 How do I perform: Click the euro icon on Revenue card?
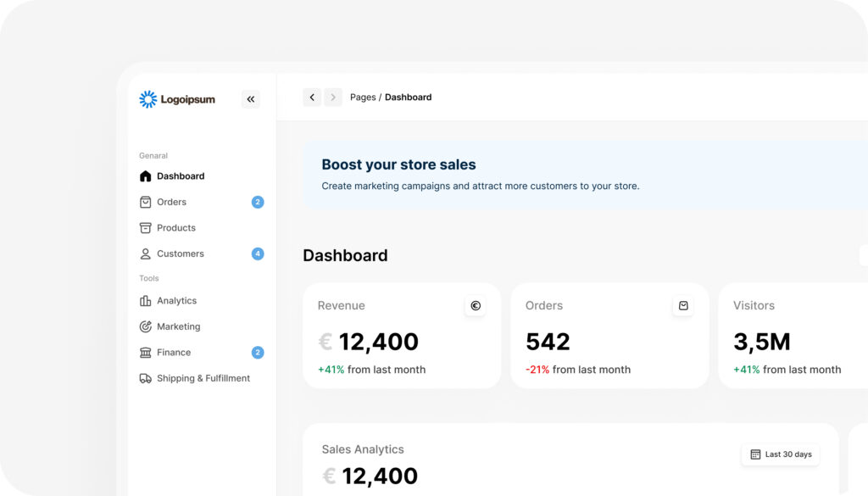[476, 305]
